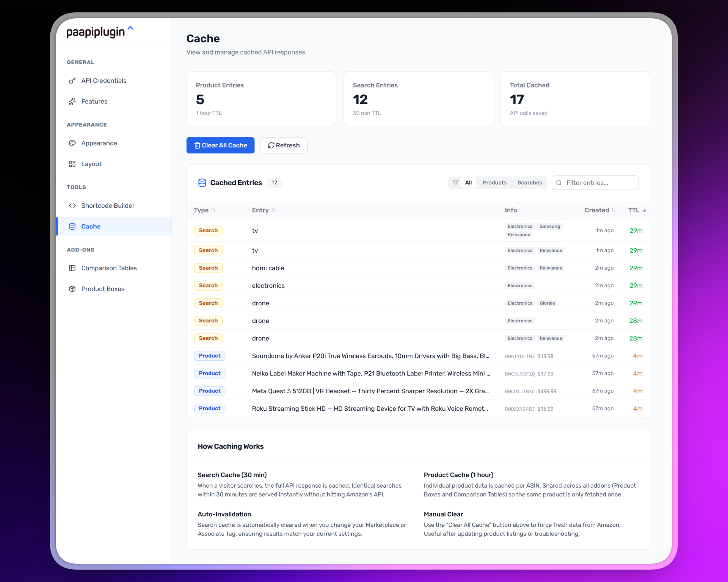The image size is (728, 582).
Task: Click the Comparison Tables table icon
Action: pos(72,268)
